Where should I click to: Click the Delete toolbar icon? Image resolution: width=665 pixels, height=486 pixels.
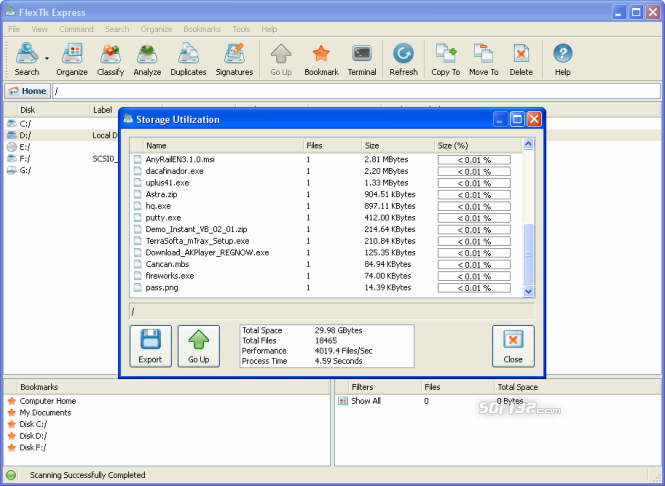click(521, 59)
